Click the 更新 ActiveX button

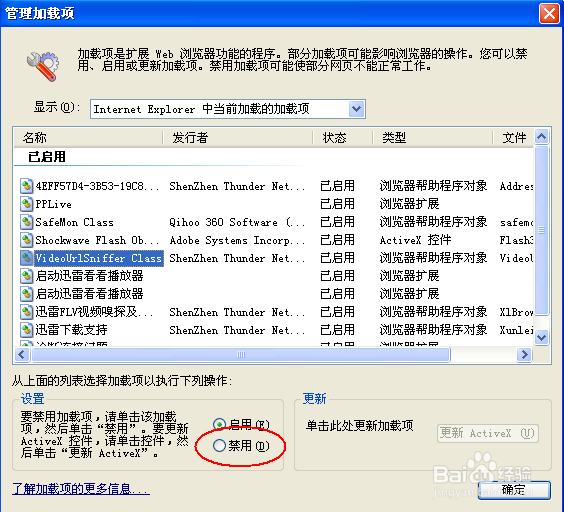pyautogui.click(x=488, y=433)
